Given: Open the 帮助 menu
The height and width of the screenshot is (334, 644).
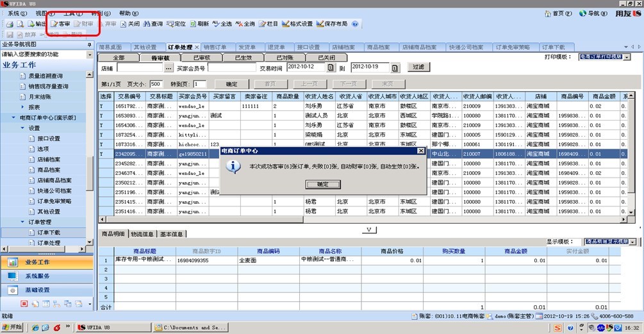Looking at the screenshot, I should tap(129, 13).
